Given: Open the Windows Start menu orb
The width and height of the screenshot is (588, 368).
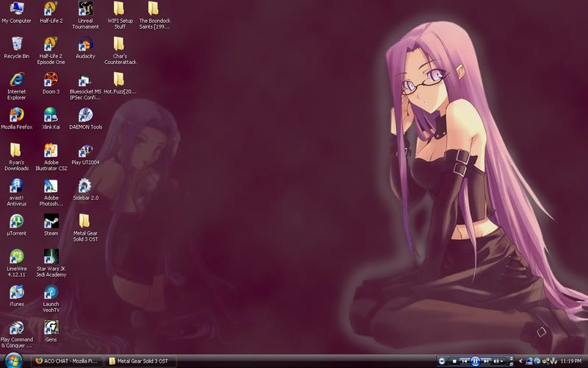Looking at the screenshot, I should [12, 360].
